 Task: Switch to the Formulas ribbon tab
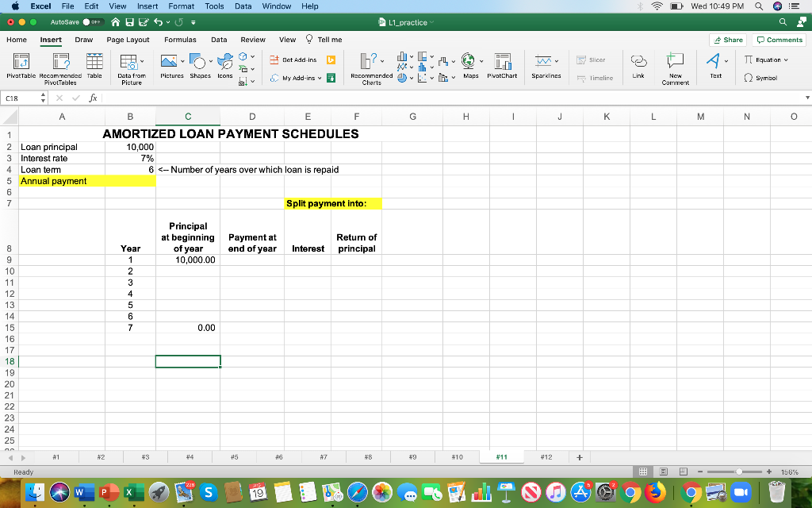(180, 40)
